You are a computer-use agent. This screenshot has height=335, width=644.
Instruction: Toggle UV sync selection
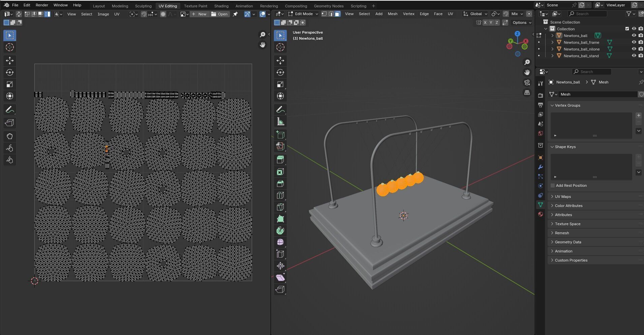(19, 14)
